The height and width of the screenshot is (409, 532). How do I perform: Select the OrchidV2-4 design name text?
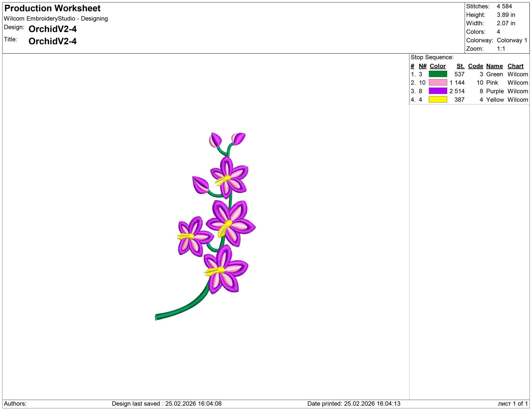point(53,29)
